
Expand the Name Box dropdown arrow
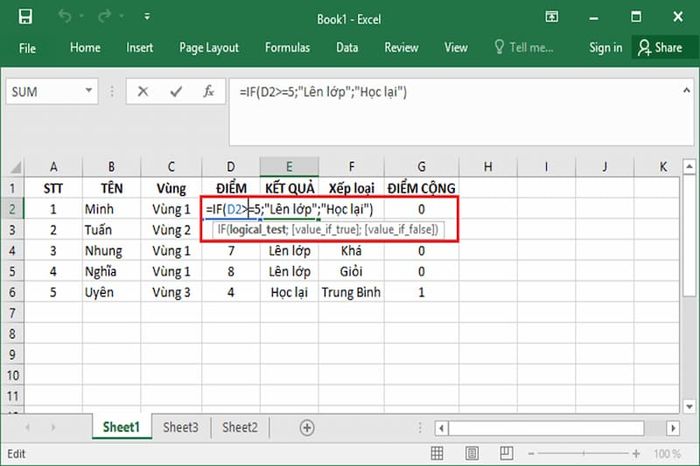89,91
